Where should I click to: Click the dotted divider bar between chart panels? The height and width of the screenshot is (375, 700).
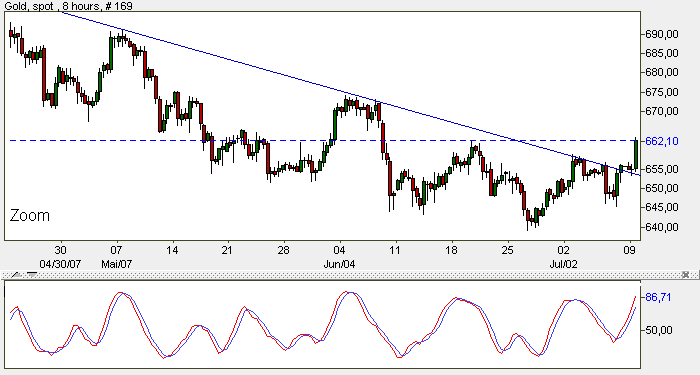(x=350, y=275)
